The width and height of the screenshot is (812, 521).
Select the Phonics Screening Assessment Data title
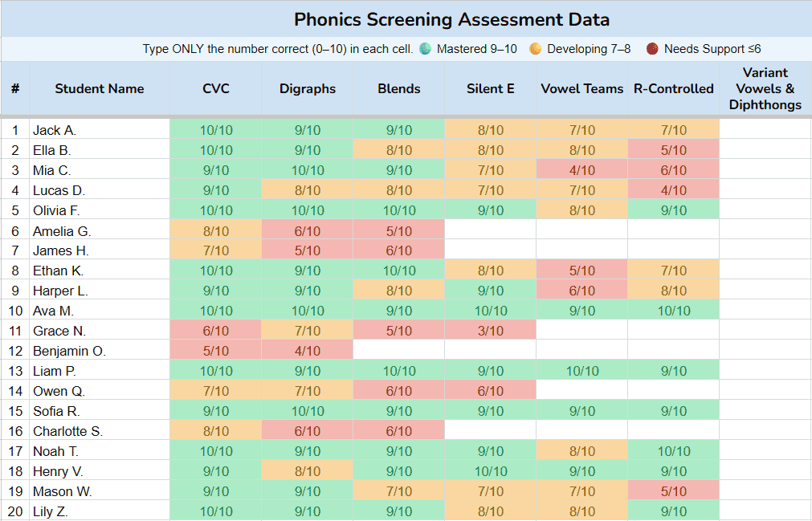coord(451,19)
